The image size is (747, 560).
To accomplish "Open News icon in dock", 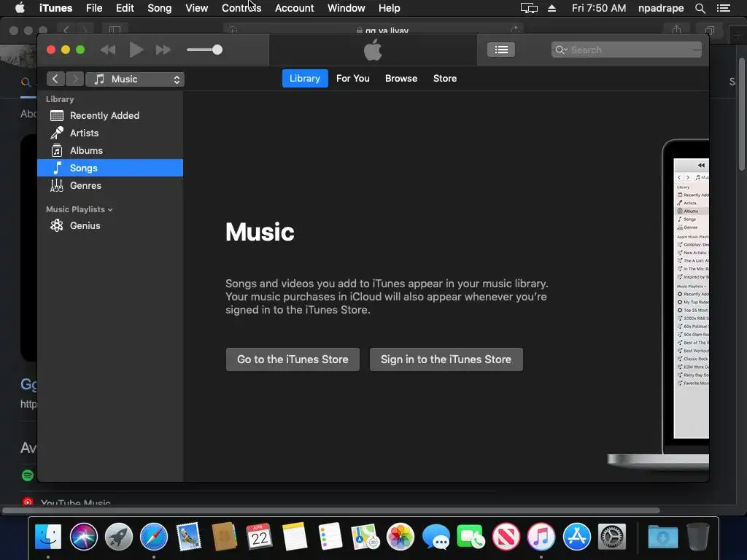I will (506, 537).
